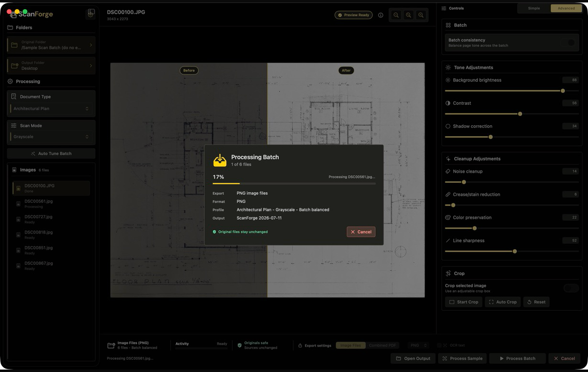The image size is (588, 372).
Task: Click the Originals safe shield icon
Action: [240, 345]
